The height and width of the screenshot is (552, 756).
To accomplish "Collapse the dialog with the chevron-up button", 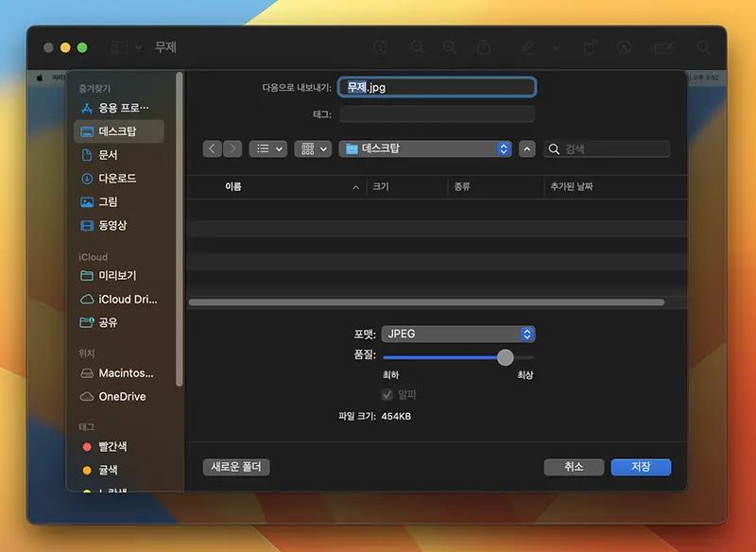I will click(527, 149).
